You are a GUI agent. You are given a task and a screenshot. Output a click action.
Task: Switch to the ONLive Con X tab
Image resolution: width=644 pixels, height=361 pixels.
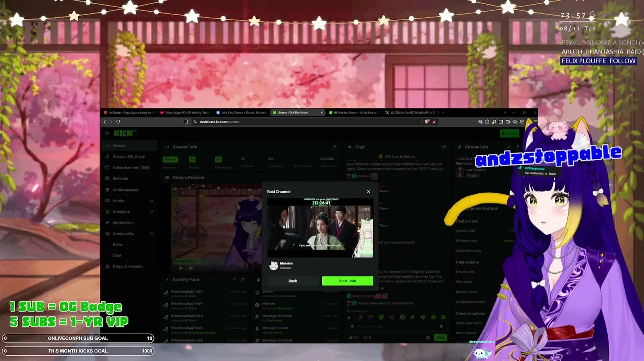tap(410, 113)
